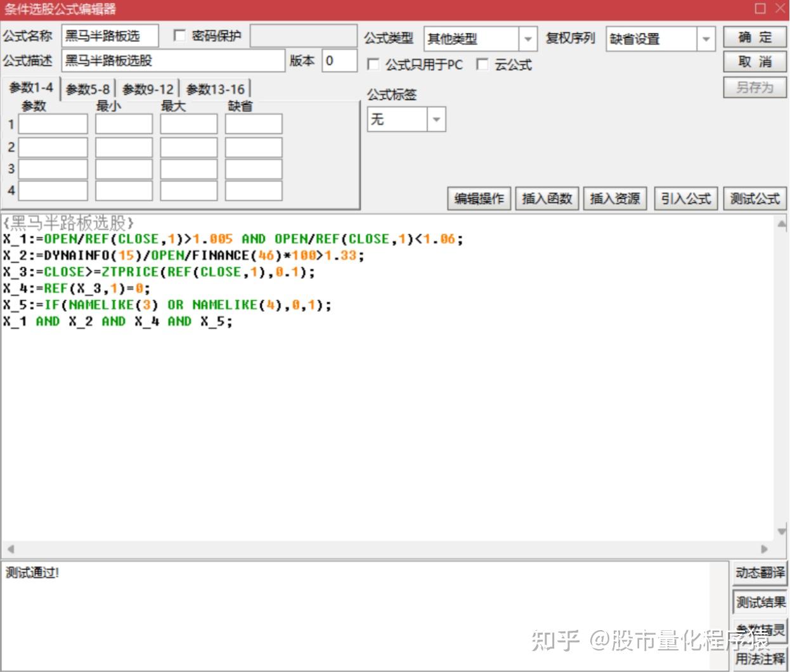Click the horizontal scroll-right arrow
This screenshot has width=790, height=672.
click(x=765, y=549)
